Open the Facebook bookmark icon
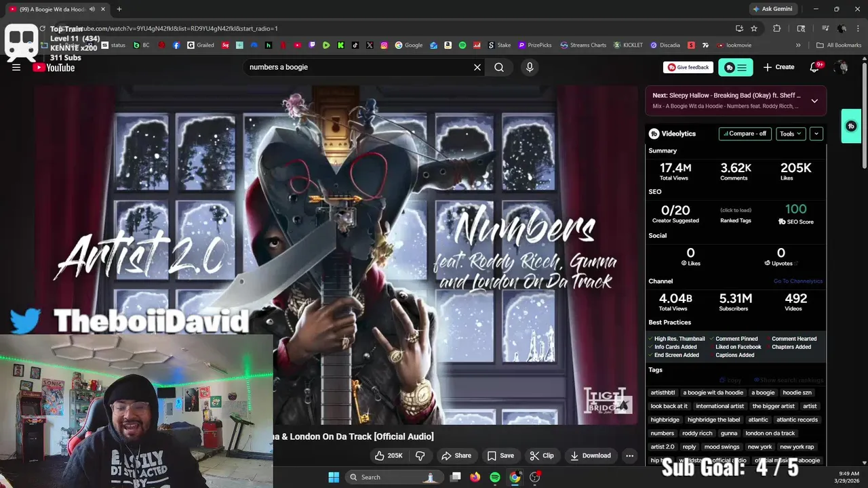Viewport: 868px width, 488px height. pyautogui.click(x=176, y=45)
